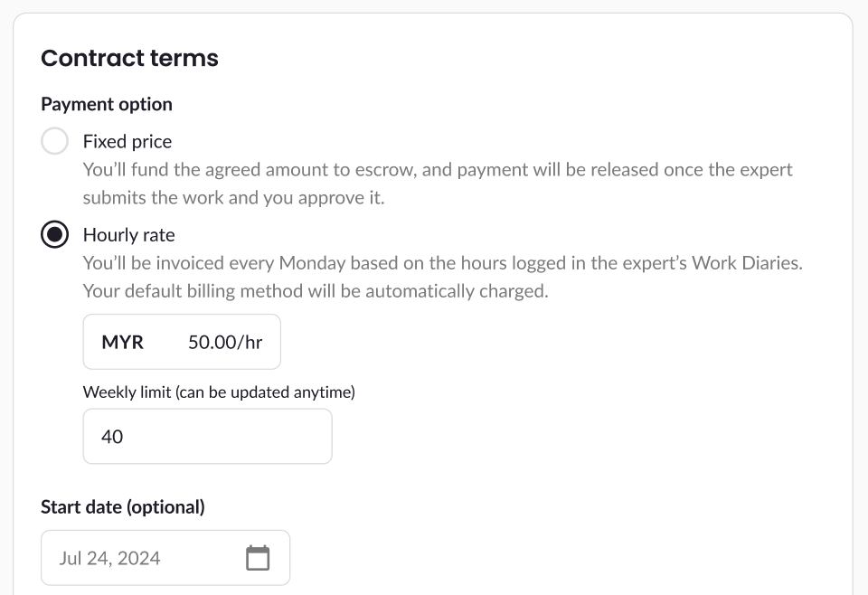Click the Payment option label
Image resolution: width=868 pixels, height=595 pixels.
[x=107, y=104]
